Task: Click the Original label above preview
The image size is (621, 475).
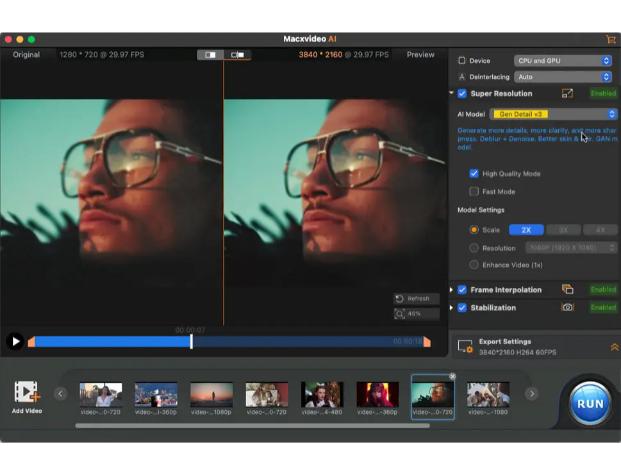Action: click(26, 55)
